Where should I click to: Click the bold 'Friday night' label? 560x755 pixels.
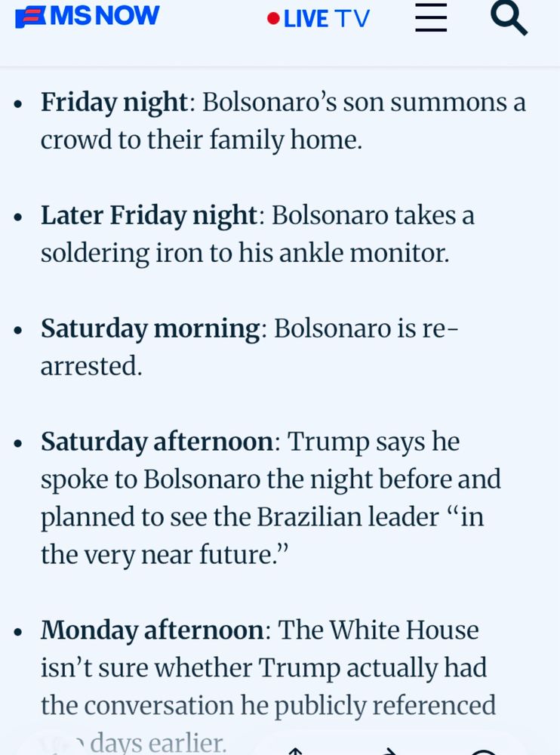114,103
